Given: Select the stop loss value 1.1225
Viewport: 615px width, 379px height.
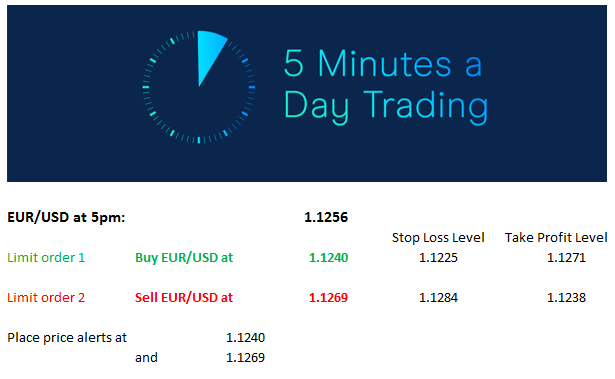Looking at the screenshot, I should click(x=438, y=257).
